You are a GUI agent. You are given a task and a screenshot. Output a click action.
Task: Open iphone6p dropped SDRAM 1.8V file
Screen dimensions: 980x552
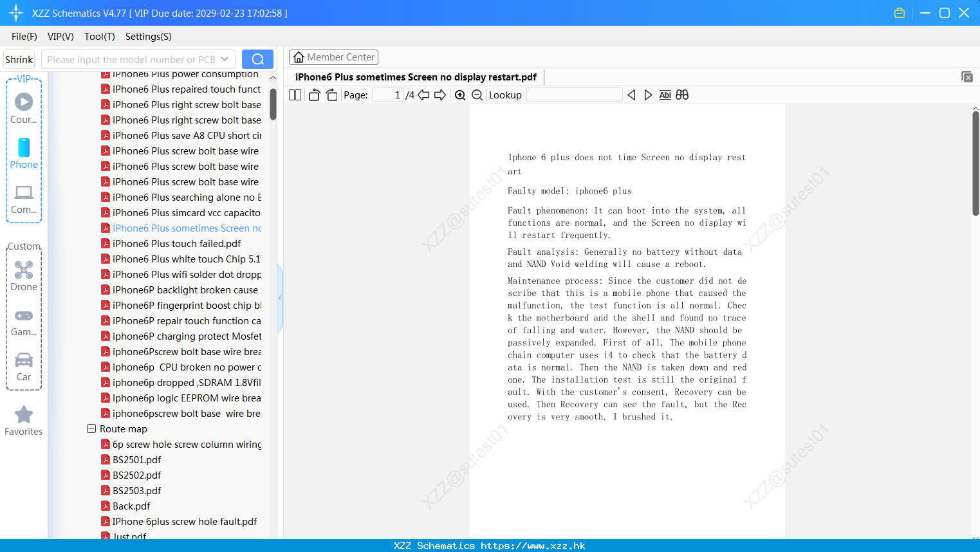[x=181, y=382]
